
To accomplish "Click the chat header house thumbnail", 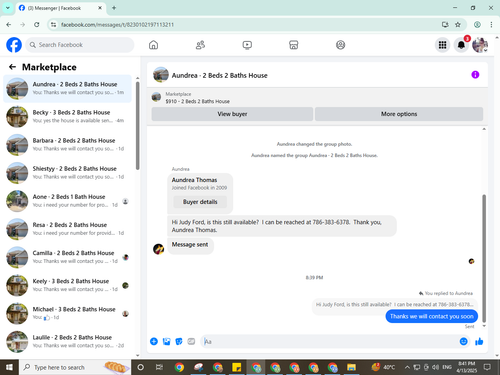I will [161, 75].
